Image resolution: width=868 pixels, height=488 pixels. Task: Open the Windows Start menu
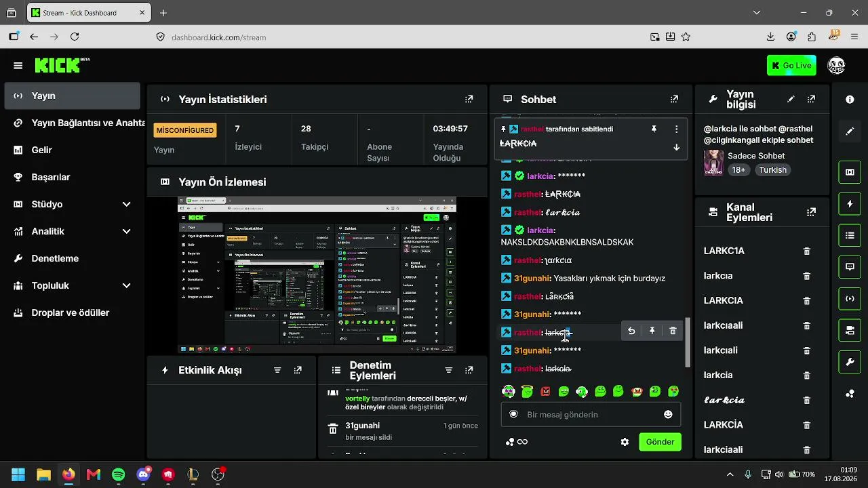[x=18, y=474]
